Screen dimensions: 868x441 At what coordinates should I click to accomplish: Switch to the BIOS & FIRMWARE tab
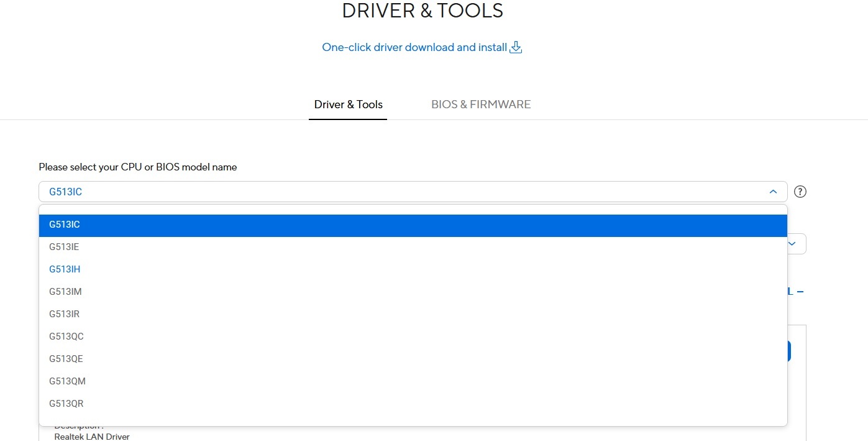pos(481,104)
